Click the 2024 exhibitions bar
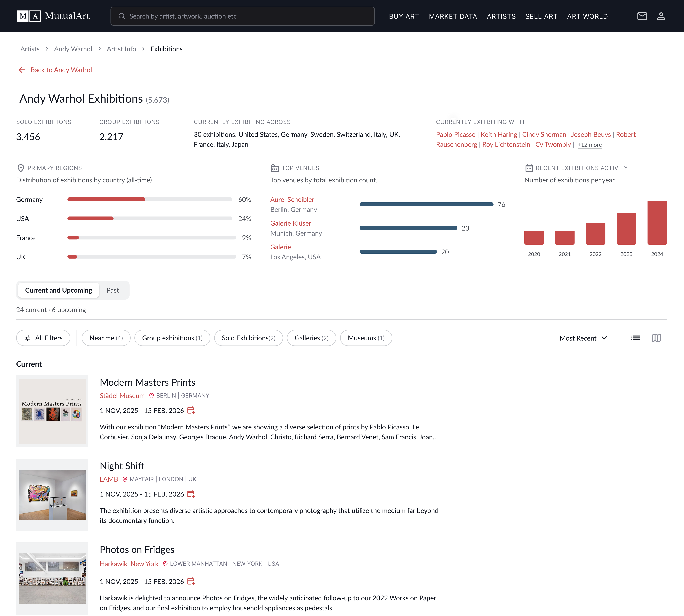 coord(657,223)
